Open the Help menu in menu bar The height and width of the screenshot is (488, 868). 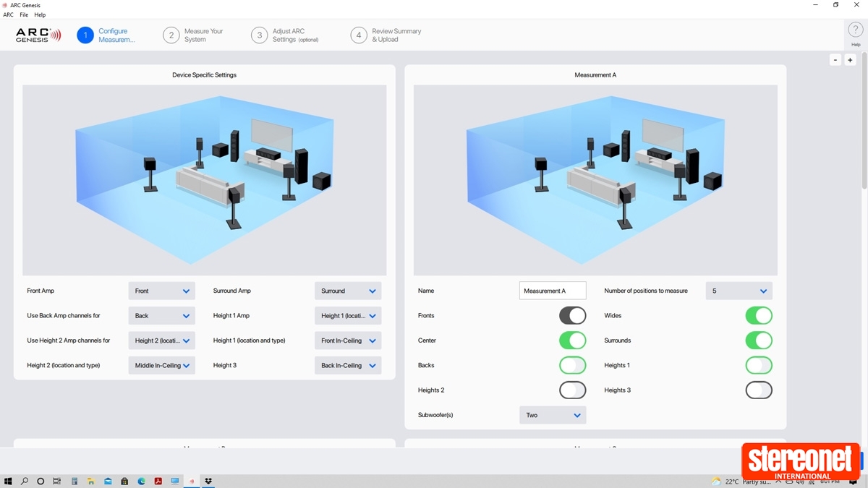(x=40, y=14)
